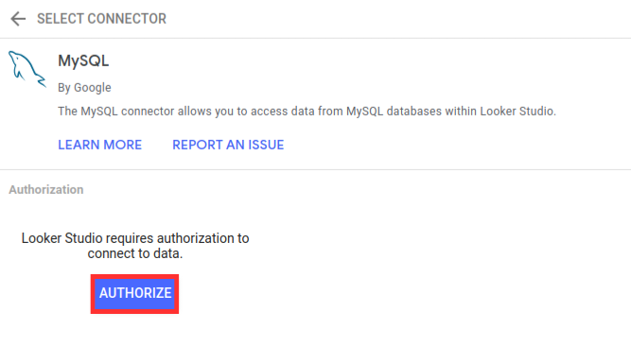The width and height of the screenshot is (631, 364).
Task: Open the REPORT AN ISSUE link
Action: pos(228,145)
